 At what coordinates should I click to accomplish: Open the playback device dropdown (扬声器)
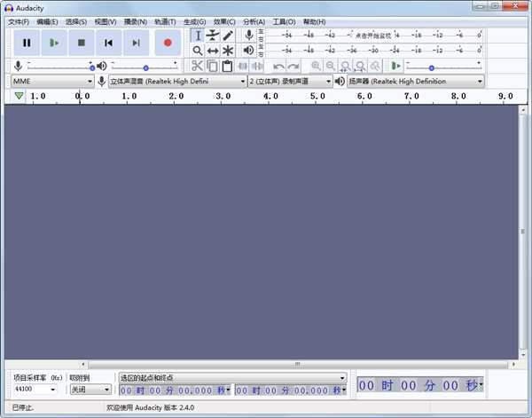416,82
